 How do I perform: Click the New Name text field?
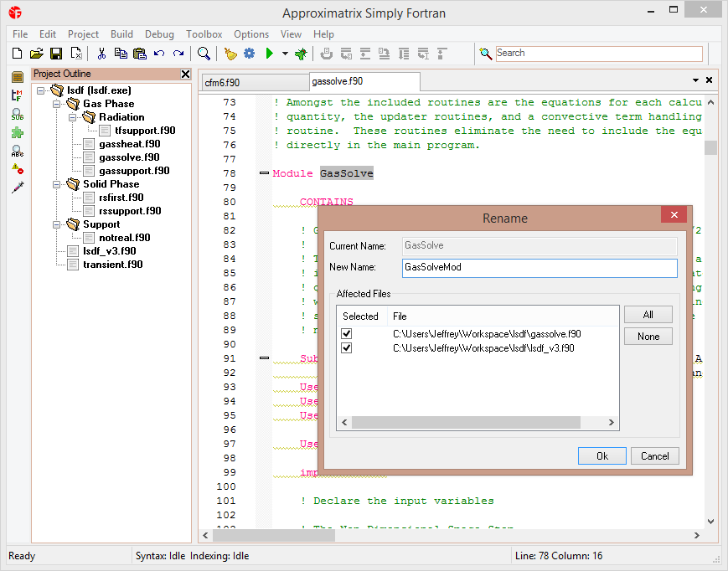539,268
